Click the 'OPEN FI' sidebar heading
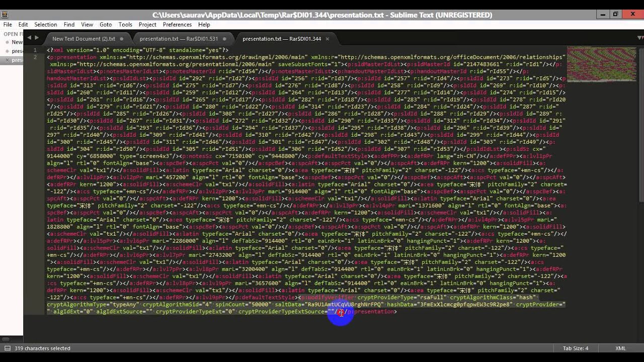This screenshot has height=362, width=644. 14,34
